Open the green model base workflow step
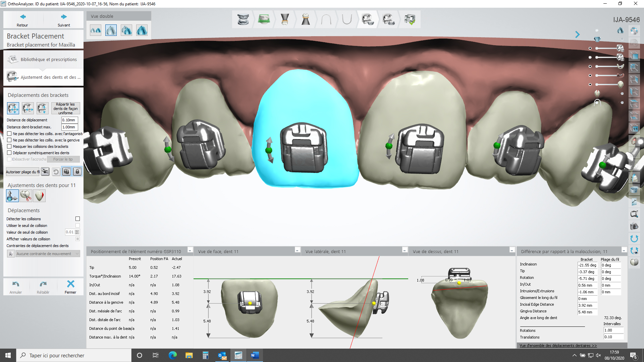644x362 pixels. click(264, 19)
